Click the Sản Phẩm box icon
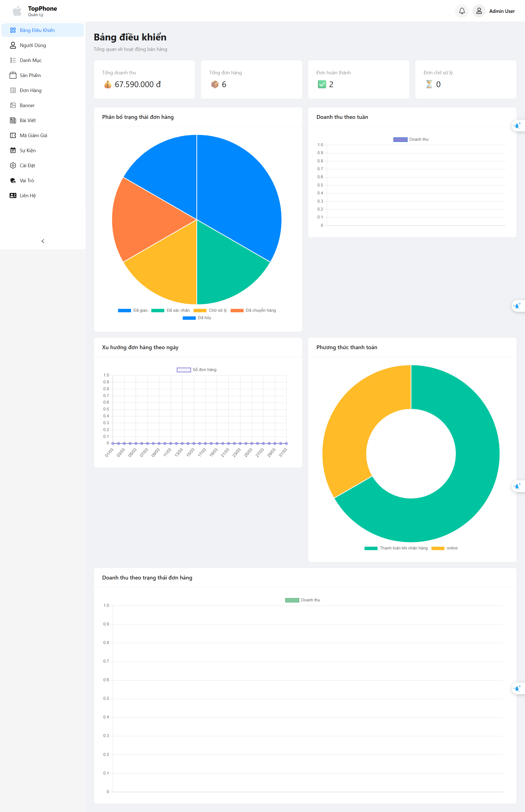This screenshot has height=812, width=525. (x=13, y=75)
